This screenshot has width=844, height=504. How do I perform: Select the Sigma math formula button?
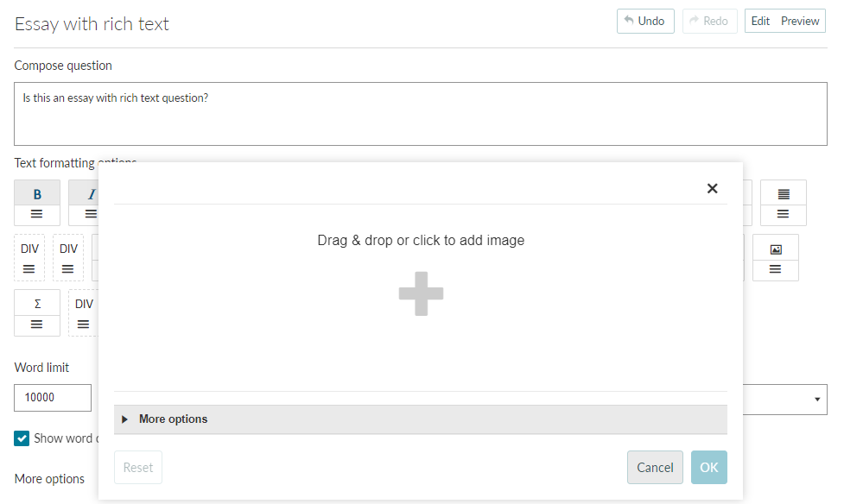pos(37,304)
